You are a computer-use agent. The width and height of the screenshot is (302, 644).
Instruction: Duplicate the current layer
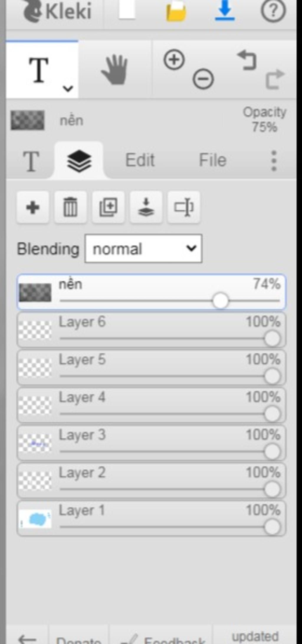[108, 207]
